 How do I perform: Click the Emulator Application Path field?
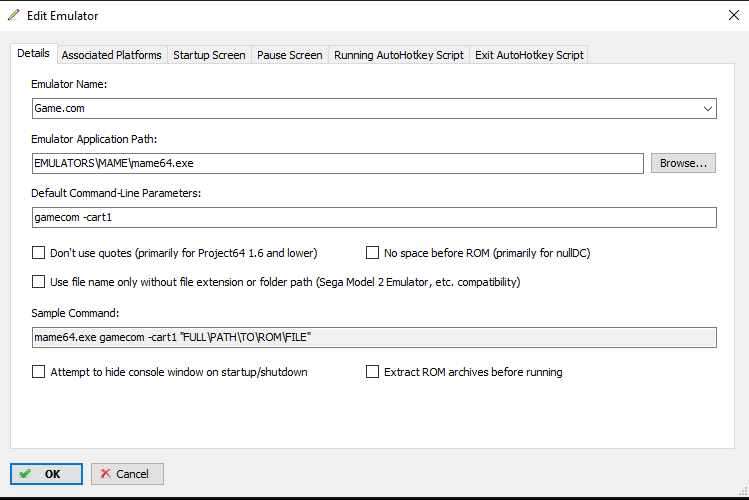point(338,163)
